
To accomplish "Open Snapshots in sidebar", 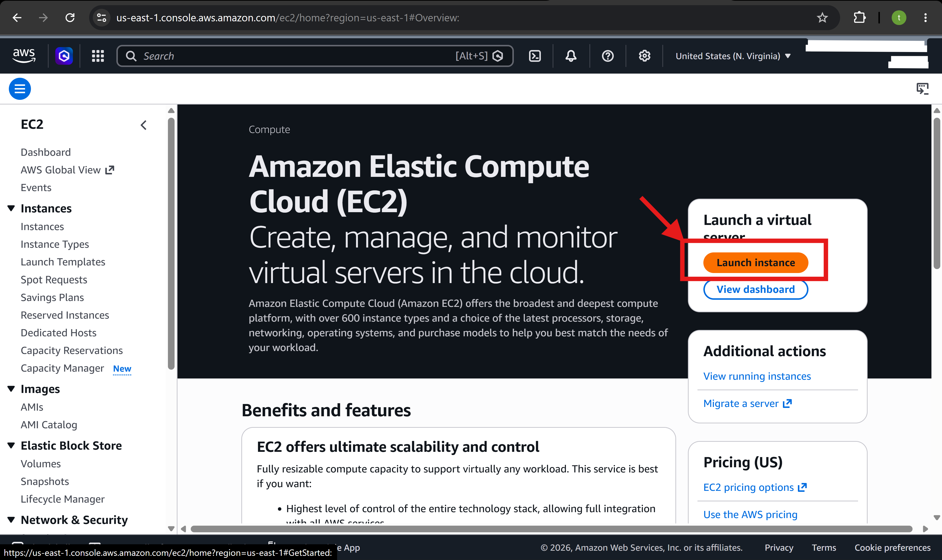I will pyautogui.click(x=45, y=482).
